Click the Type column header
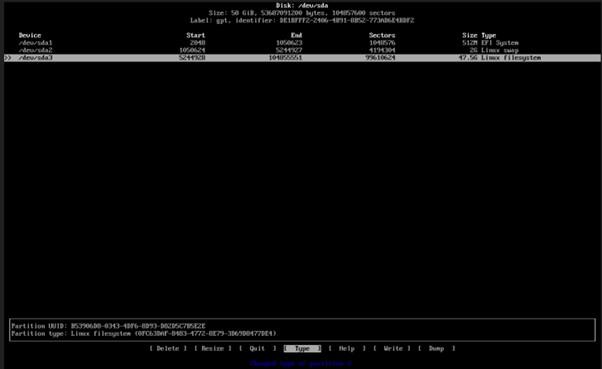Screen dimensions: 602x369 [489, 35]
